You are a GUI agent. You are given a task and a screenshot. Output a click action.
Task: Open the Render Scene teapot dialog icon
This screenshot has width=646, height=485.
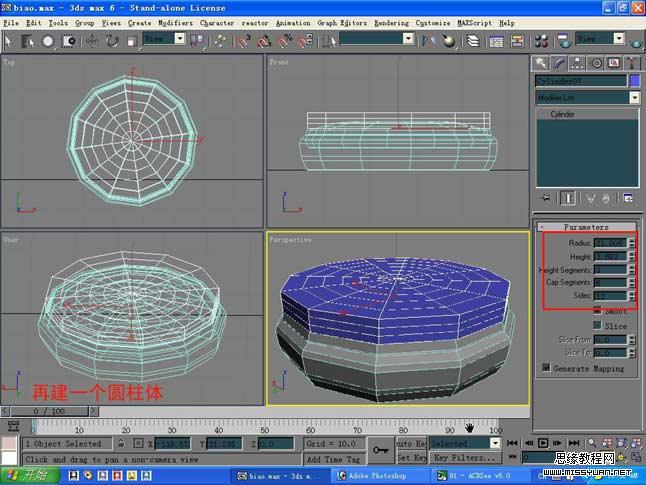[x=563, y=41]
